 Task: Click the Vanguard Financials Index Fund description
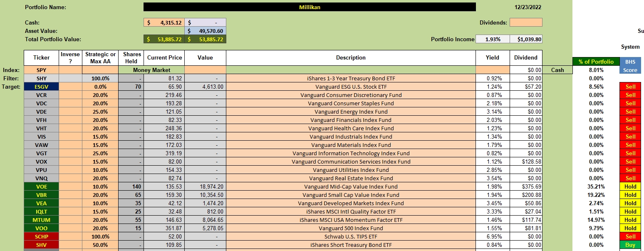(351, 120)
